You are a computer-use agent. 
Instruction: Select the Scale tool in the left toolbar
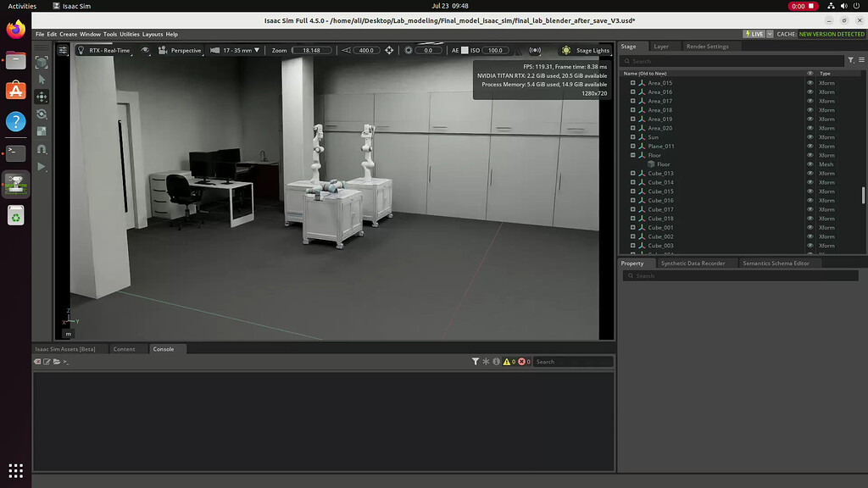(x=41, y=131)
